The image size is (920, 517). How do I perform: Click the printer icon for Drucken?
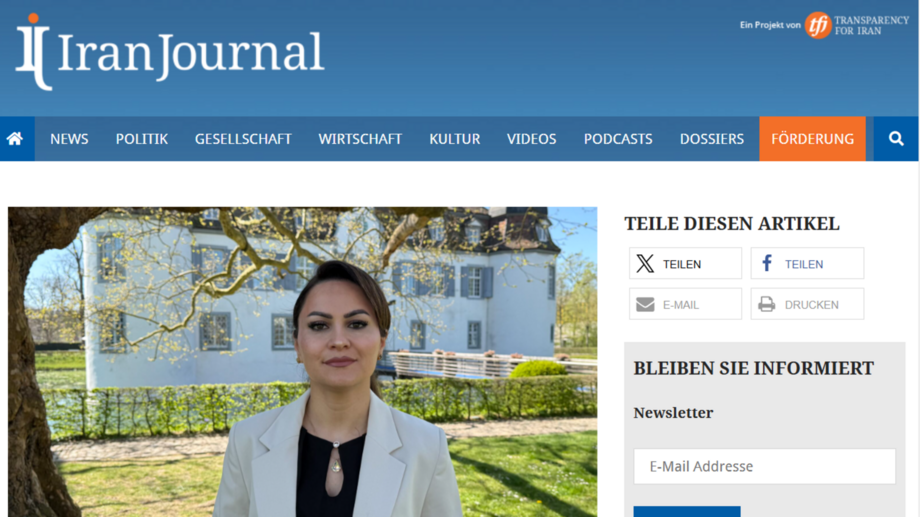pos(766,304)
